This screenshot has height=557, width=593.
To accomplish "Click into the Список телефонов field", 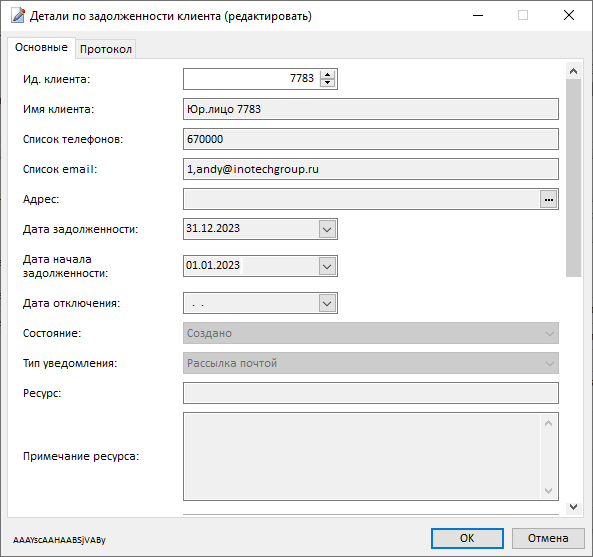I will [371, 139].
